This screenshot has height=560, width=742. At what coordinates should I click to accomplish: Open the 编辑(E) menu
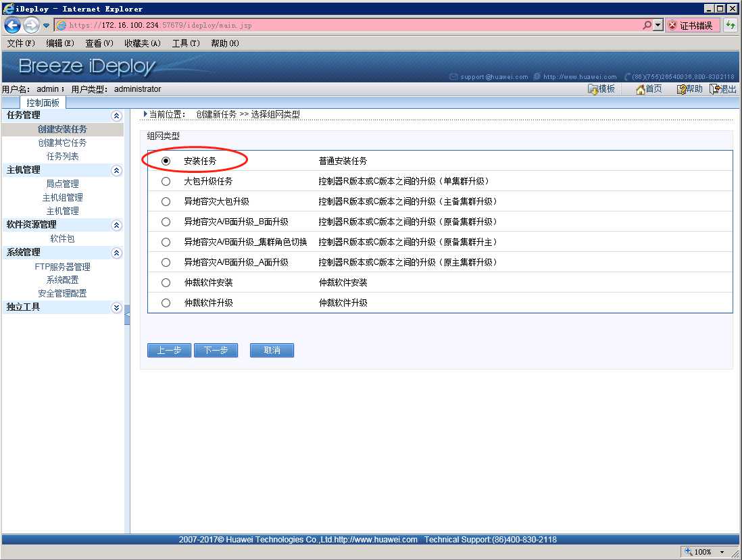coord(59,43)
